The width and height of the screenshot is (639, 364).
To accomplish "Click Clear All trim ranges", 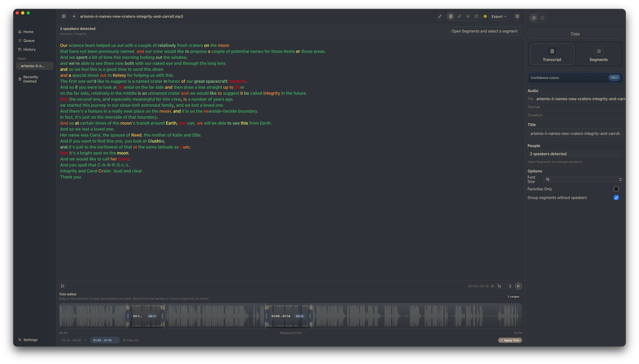I will click(x=130, y=340).
